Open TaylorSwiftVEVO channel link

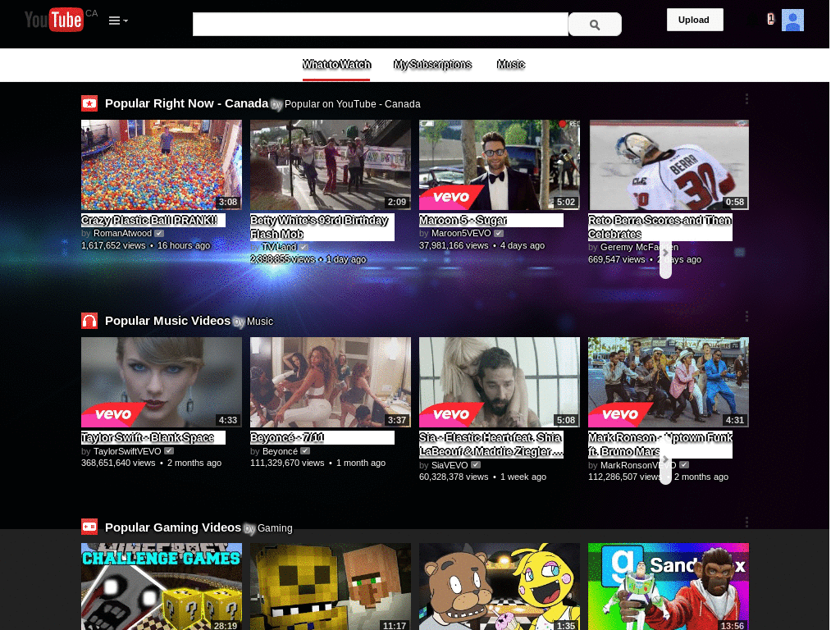pos(127,451)
